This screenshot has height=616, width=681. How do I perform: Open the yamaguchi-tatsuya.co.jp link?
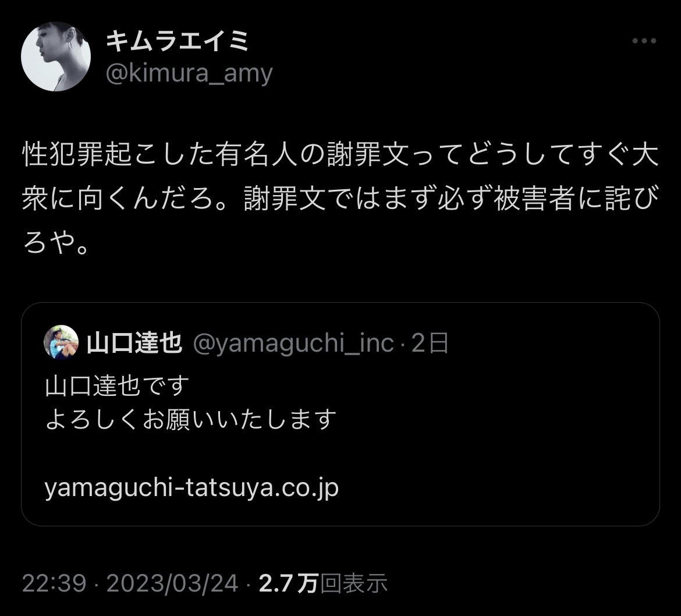191,488
